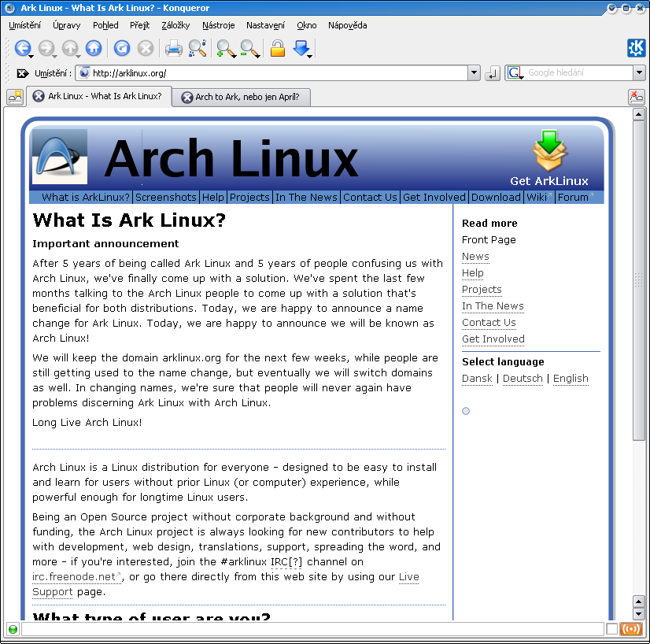The width and height of the screenshot is (650, 644).
Task: Follow the irc.freenode.net link
Action: click(76, 577)
